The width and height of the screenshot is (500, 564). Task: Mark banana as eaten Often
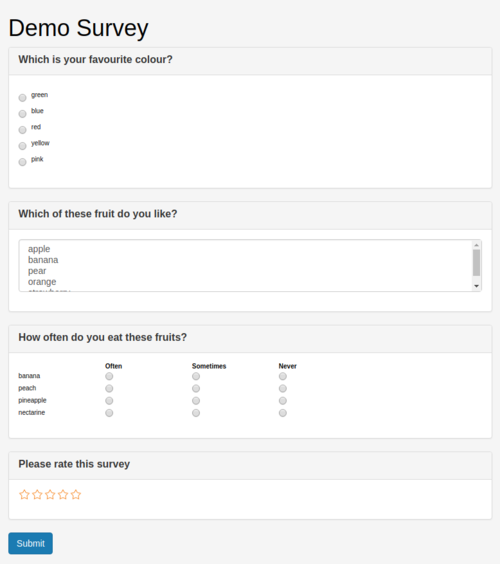[109, 376]
